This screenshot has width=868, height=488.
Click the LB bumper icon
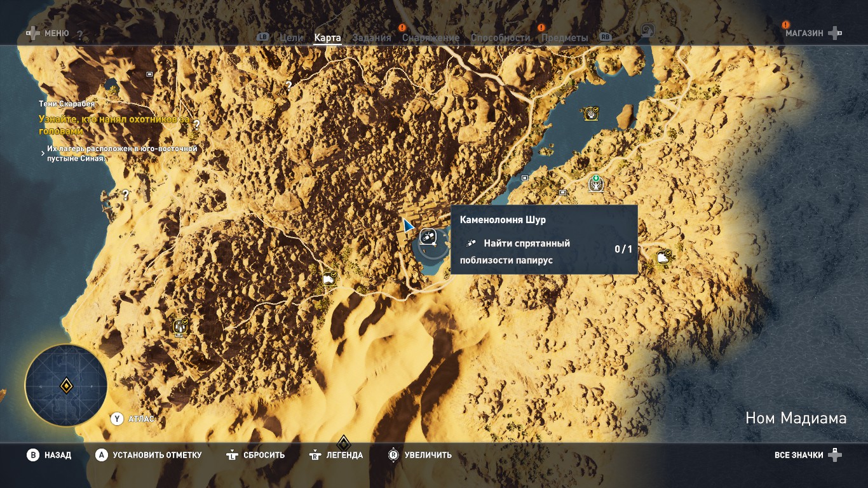[x=263, y=37]
